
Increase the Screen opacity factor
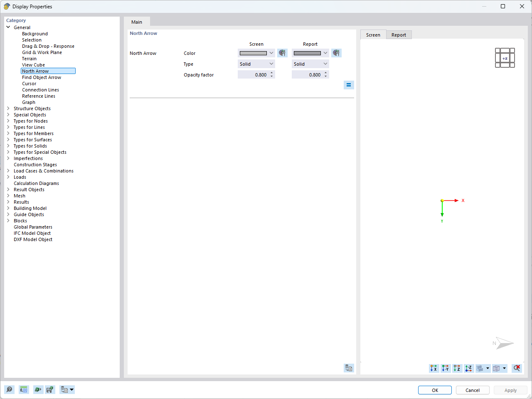tap(272, 73)
